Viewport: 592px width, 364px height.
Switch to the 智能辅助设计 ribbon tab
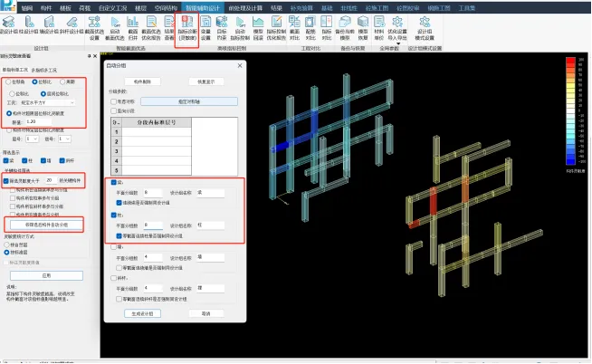click(201, 5)
